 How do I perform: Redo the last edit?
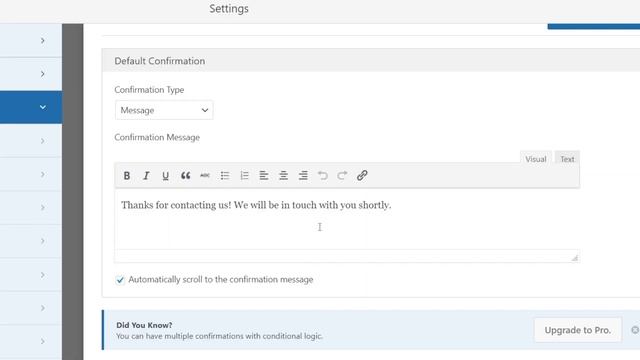pos(342,176)
